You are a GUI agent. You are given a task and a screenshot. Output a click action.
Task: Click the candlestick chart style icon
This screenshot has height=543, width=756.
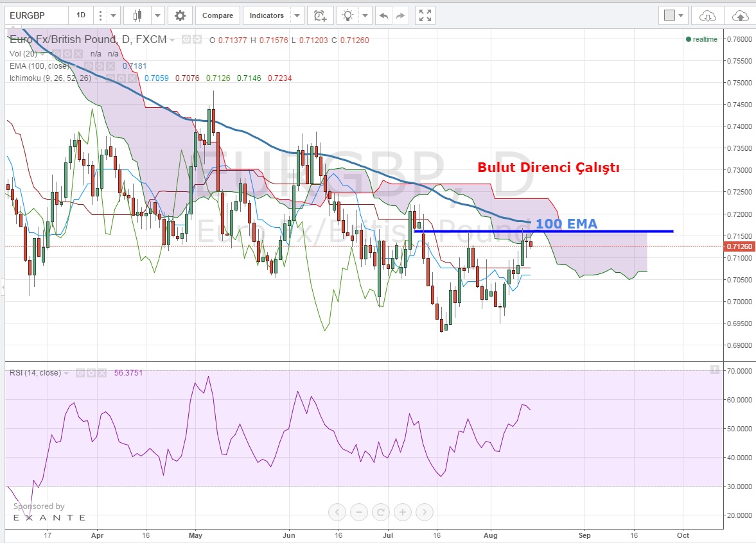coord(137,15)
